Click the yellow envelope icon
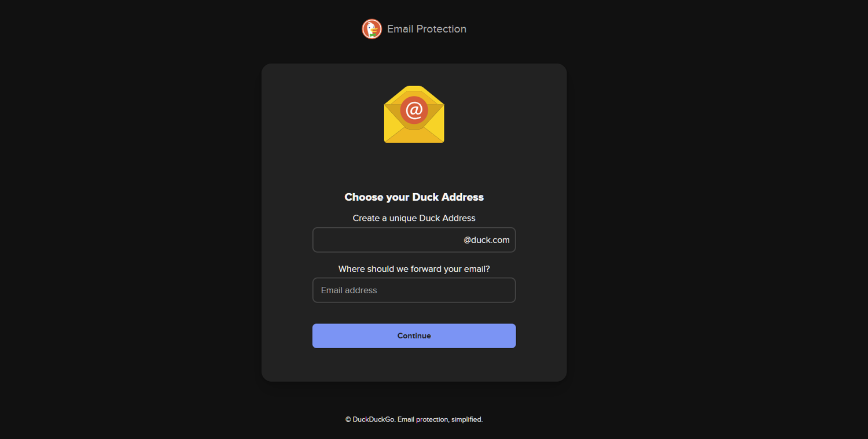This screenshot has width=868, height=439. pyautogui.click(x=414, y=114)
